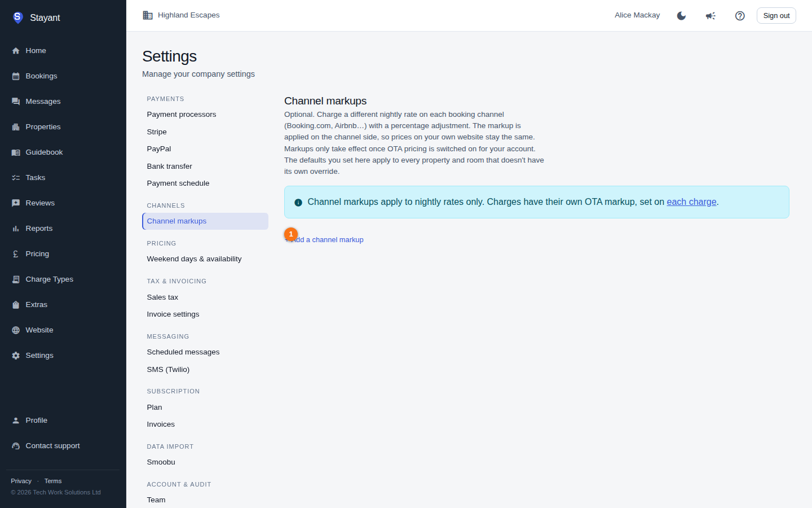Click the Extras shopping bag icon
The height and width of the screenshot is (508, 812).
pyautogui.click(x=16, y=305)
